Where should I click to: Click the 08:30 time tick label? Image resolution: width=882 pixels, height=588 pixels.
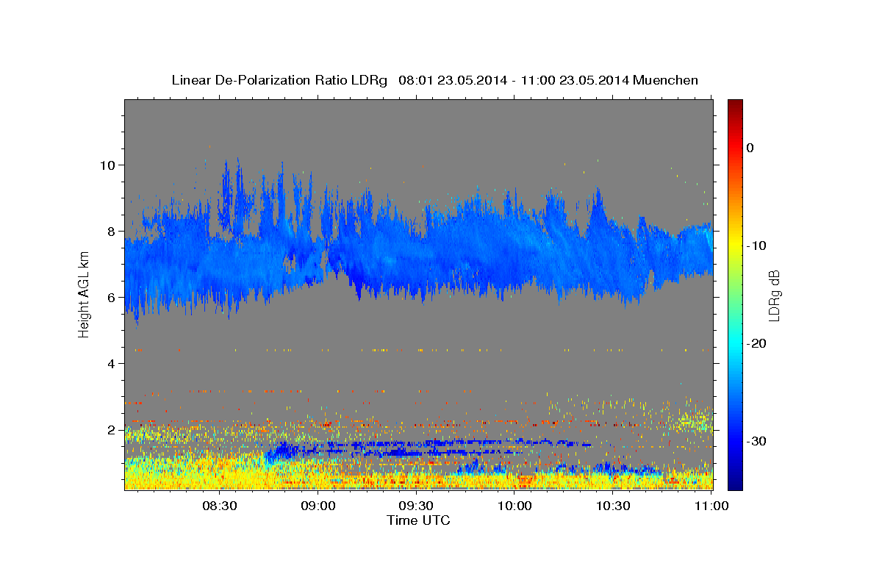coord(220,506)
